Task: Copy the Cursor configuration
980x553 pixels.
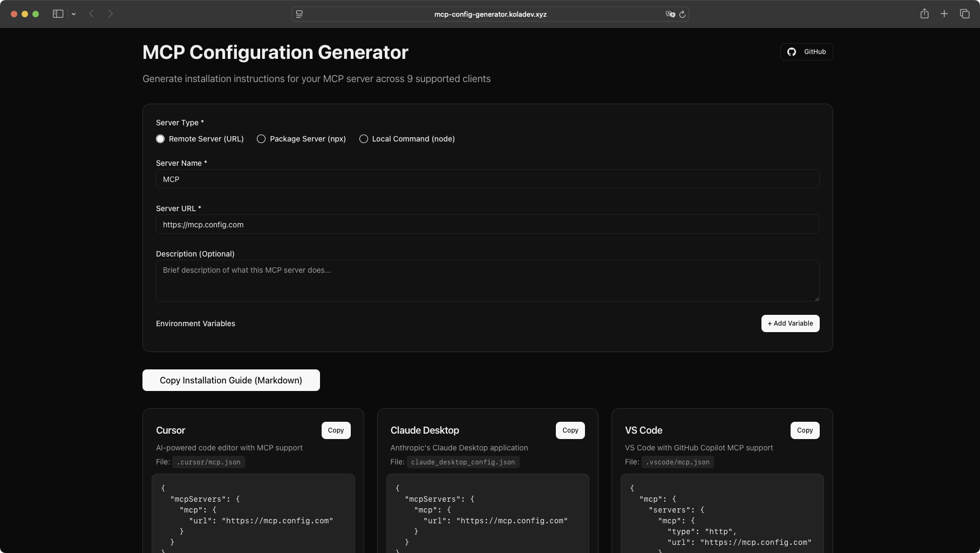Action: click(336, 430)
